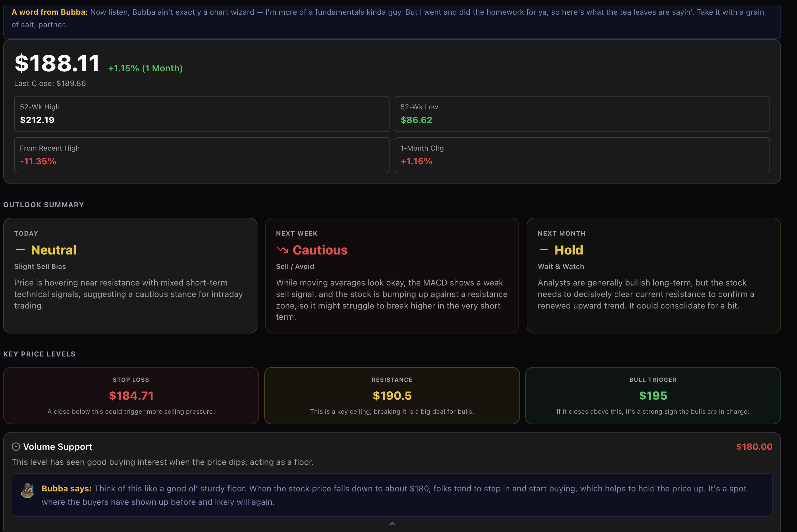
Task: Click the Cautious downtrend arrow icon
Action: [x=282, y=250]
